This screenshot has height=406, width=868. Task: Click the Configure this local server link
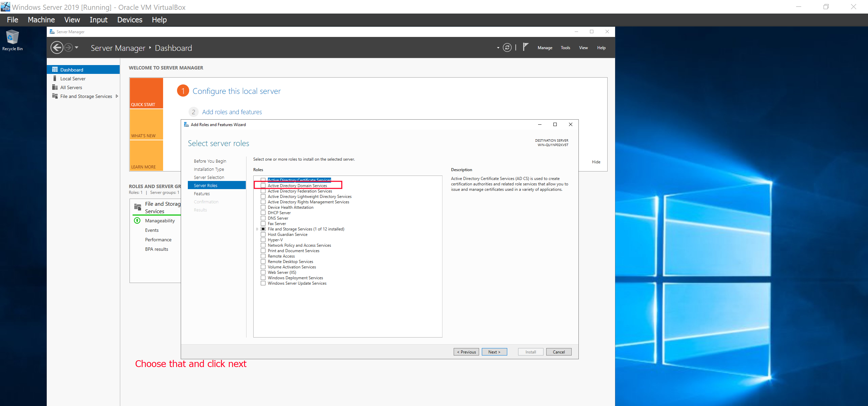click(236, 91)
